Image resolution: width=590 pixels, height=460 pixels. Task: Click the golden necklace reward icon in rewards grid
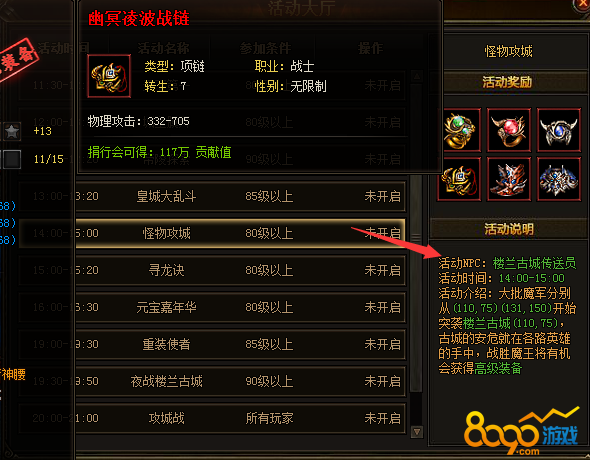(x=459, y=179)
